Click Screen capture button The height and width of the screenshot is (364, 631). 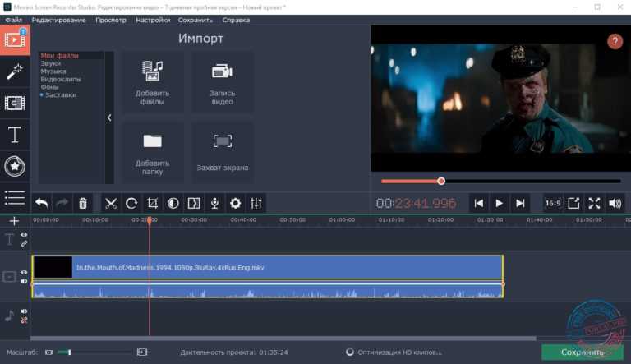click(222, 153)
